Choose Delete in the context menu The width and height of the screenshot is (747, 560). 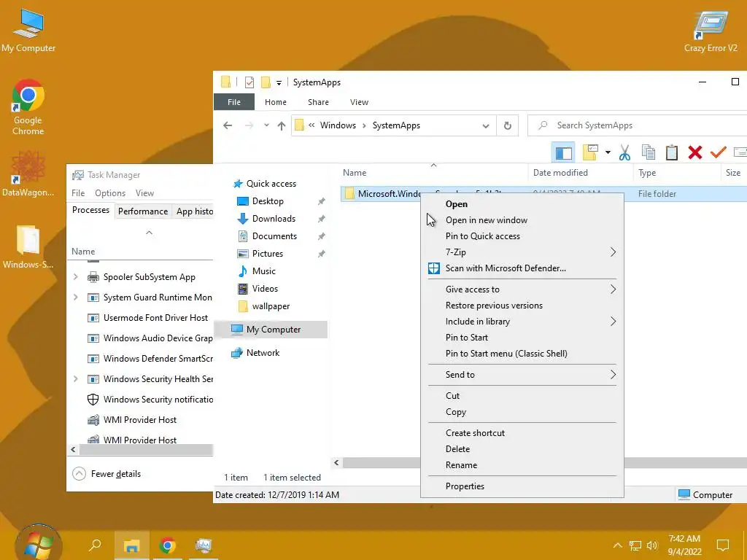(x=522, y=449)
